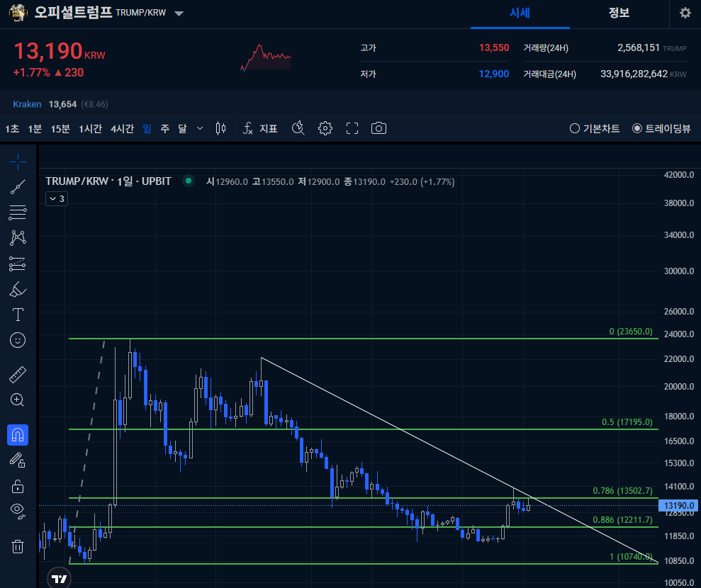The image size is (701, 588).
Task: Select the 주 weekly timeframe
Action: [165, 129]
